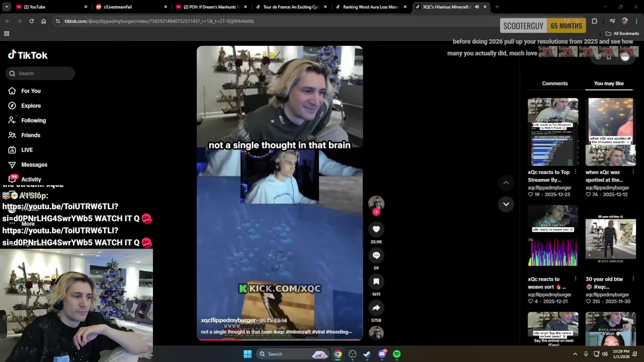Show hidden system tray icons chevron
644x362 pixels.
[575, 354]
